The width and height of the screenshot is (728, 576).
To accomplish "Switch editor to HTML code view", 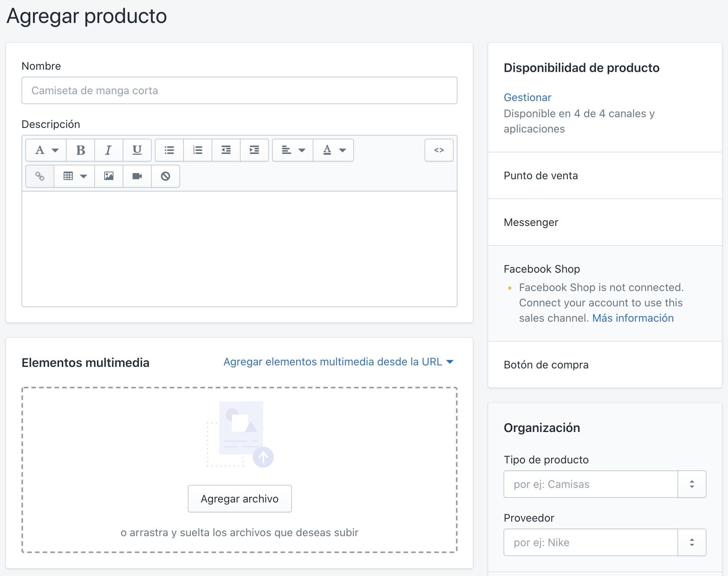I will [x=439, y=150].
